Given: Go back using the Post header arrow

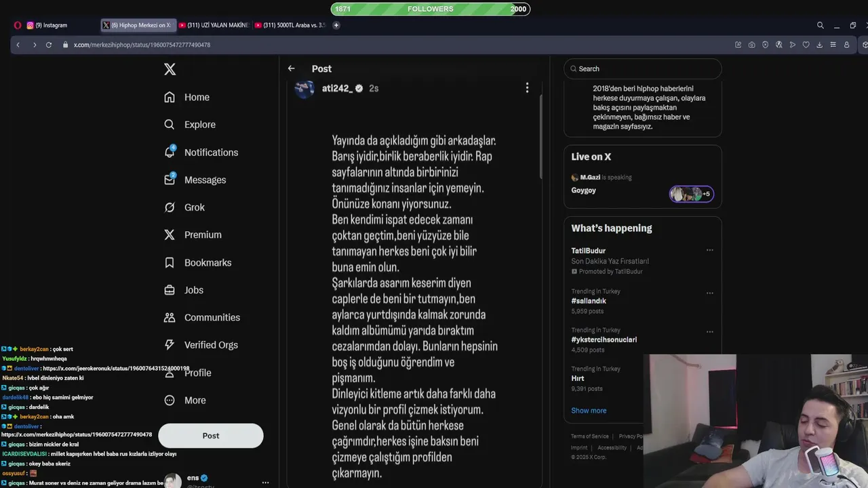Looking at the screenshot, I should coord(291,68).
